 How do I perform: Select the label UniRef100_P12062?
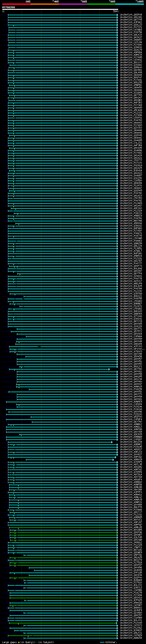[131, 628]
